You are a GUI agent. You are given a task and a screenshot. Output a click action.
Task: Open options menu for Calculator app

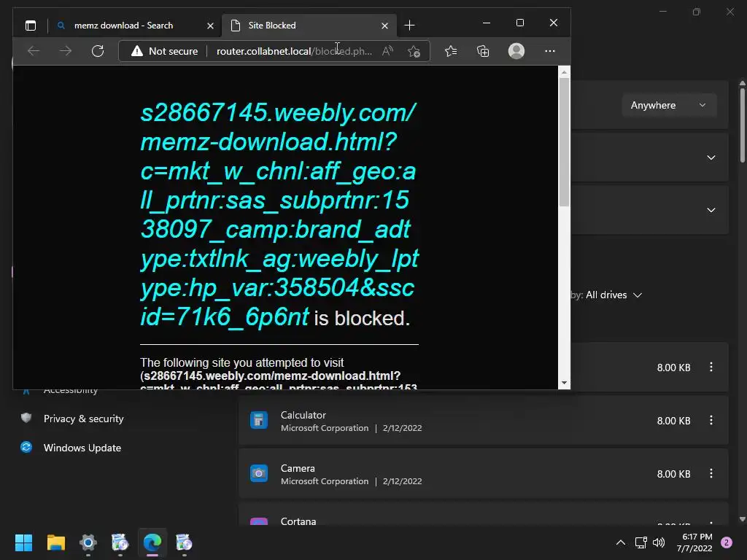click(711, 421)
